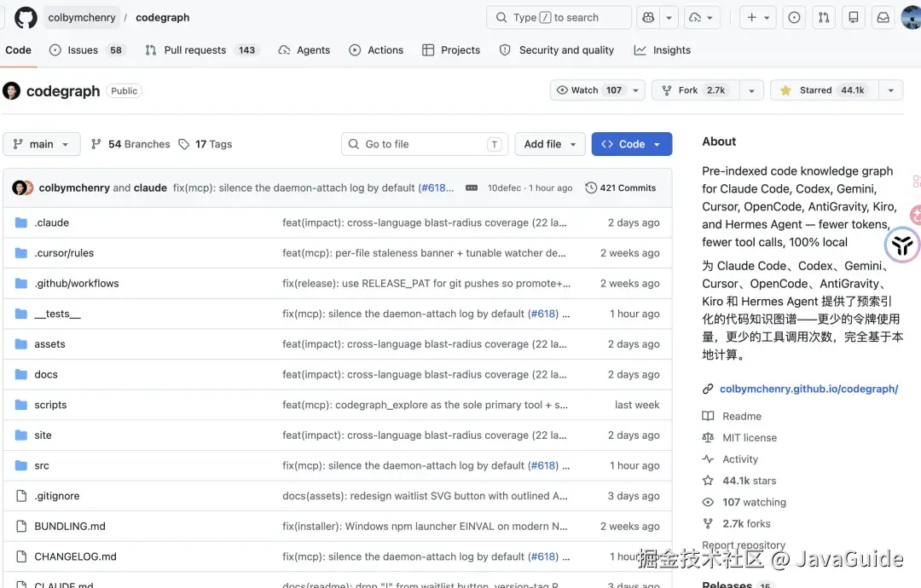View the 17 Tags link
Image resolution: width=921 pixels, height=588 pixels.
tap(206, 144)
